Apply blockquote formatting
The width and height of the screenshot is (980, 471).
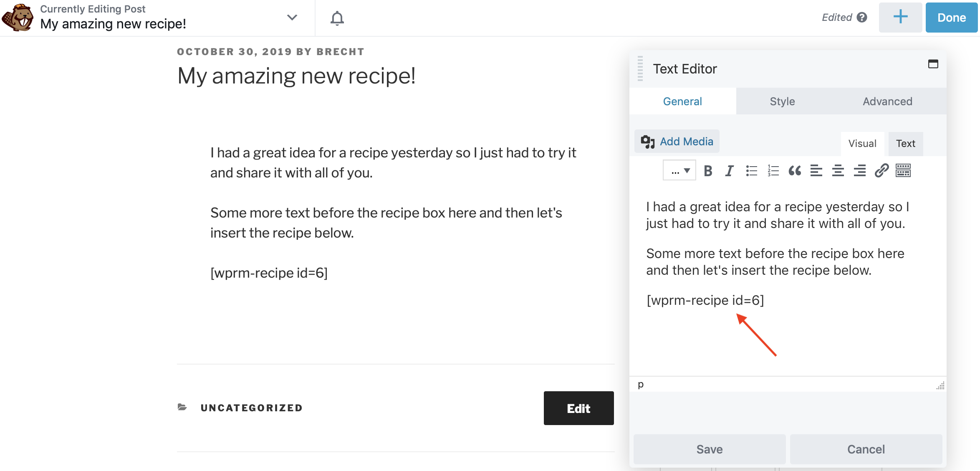(x=795, y=171)
